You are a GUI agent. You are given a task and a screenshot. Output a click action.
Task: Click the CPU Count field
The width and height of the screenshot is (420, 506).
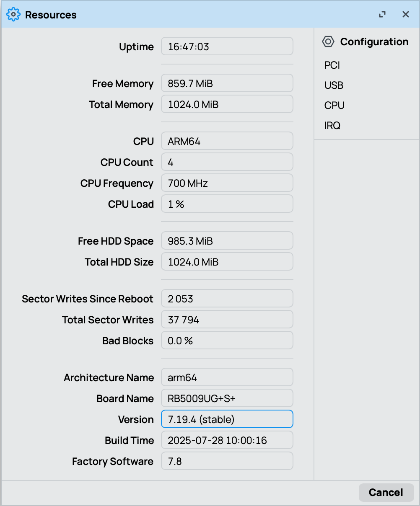click(227, 162)
